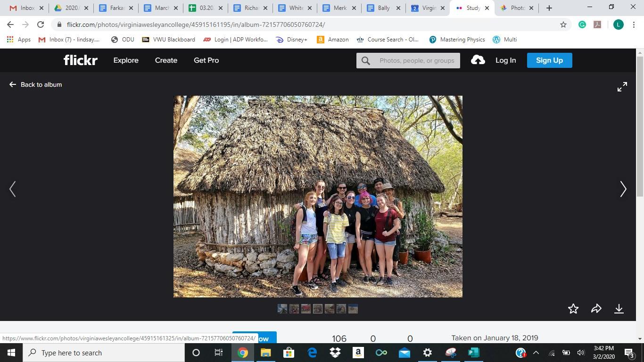Click the volume icon in system tray
The height and width of the screenshot is (362, 644).
coord(581,353)
